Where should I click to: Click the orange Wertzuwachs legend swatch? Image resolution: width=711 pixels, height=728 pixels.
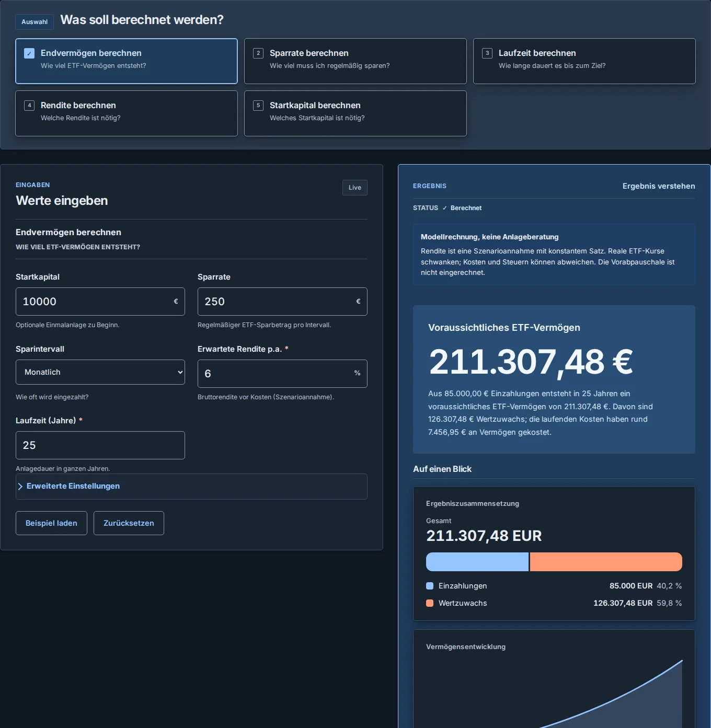pyautogui.click(x=430, y=603)
